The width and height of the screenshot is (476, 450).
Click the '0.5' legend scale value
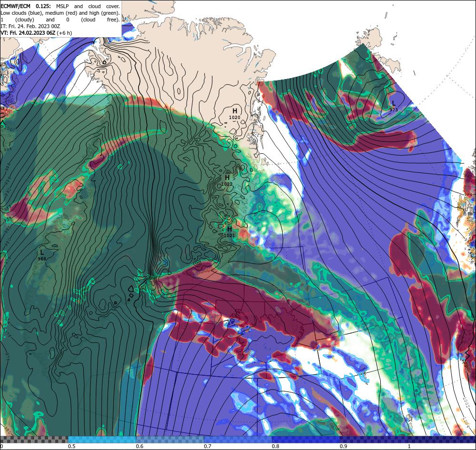[x=72, y=446]
